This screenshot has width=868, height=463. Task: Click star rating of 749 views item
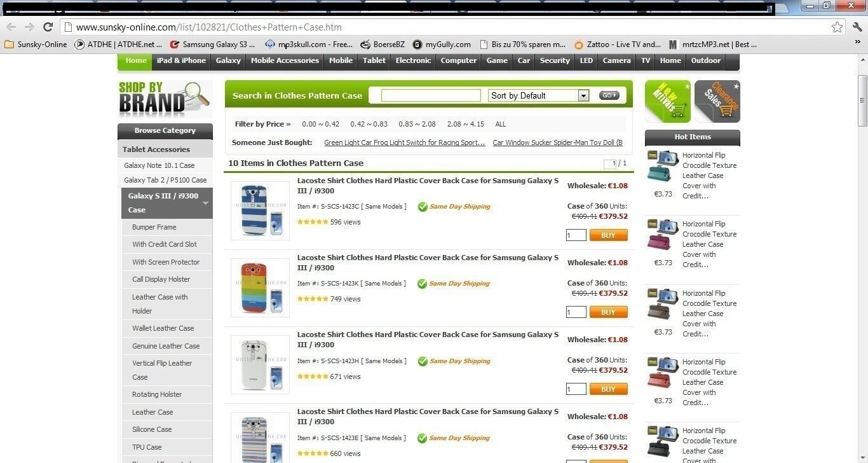pyautogui.click(x=313, y=299)
